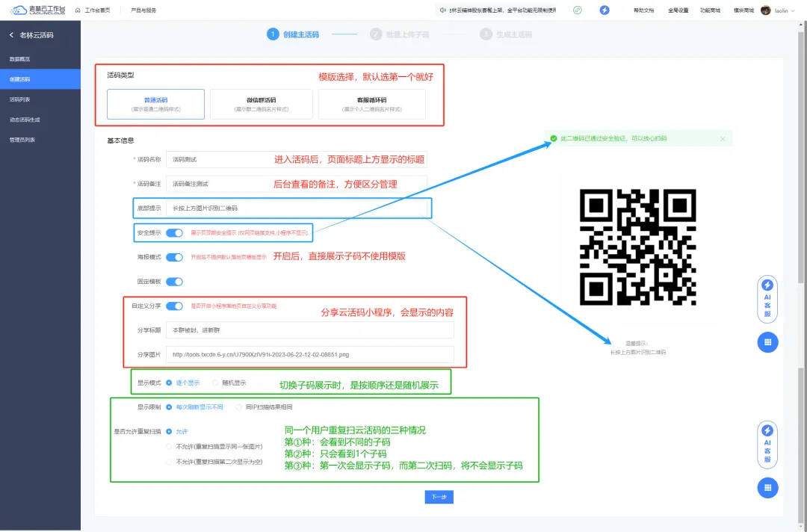Click the green check icon in the notice
The image size is (807, 532).
[553, 138]
